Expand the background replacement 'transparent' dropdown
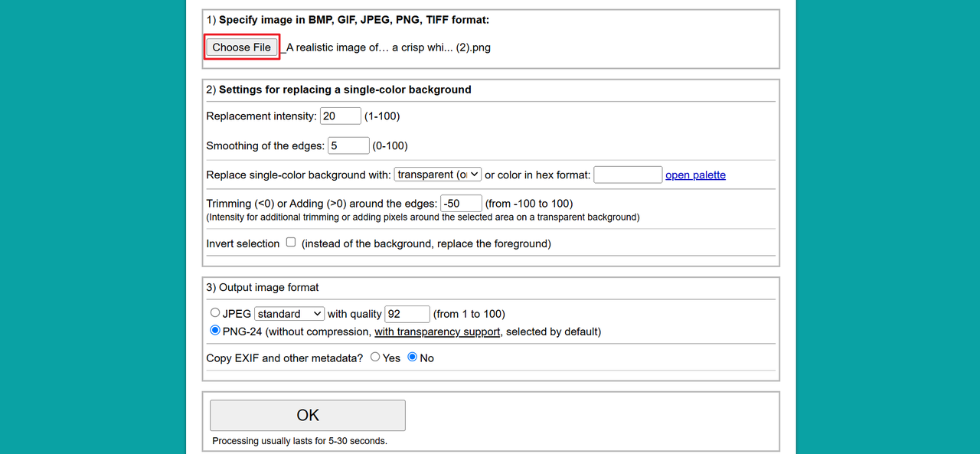Screen dimensions: 980x454 (438, 175)
